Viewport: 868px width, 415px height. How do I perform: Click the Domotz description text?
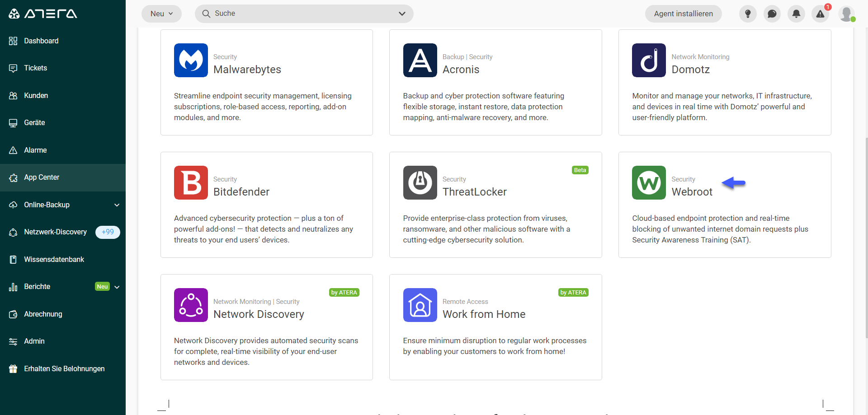point(722,107)
